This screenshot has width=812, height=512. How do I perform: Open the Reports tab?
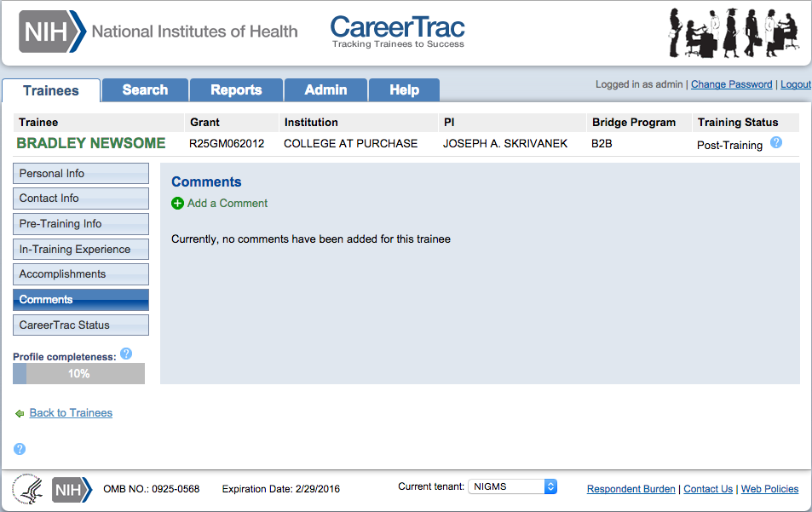pyautogui.click(x=236, y=90)
